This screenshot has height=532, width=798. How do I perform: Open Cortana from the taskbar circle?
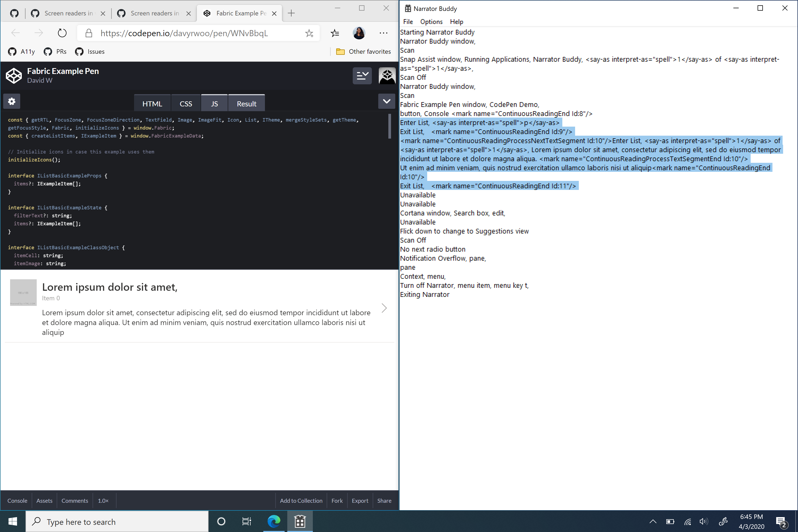tap(221, 521)
